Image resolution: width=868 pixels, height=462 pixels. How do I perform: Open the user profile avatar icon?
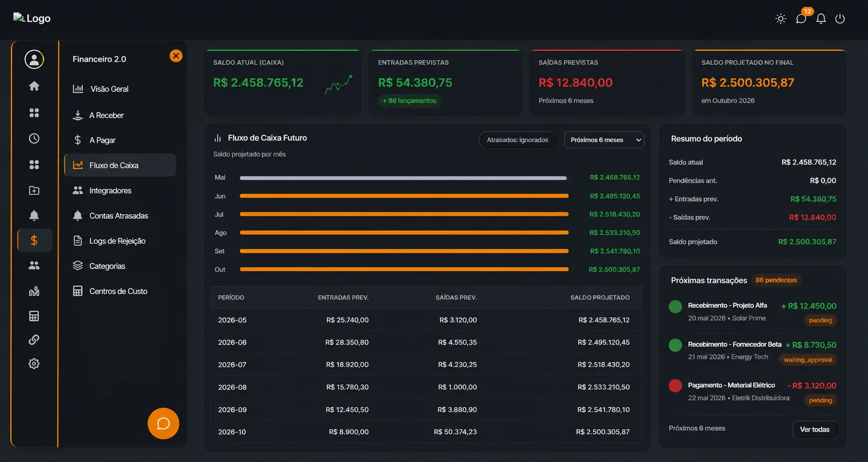34,60
